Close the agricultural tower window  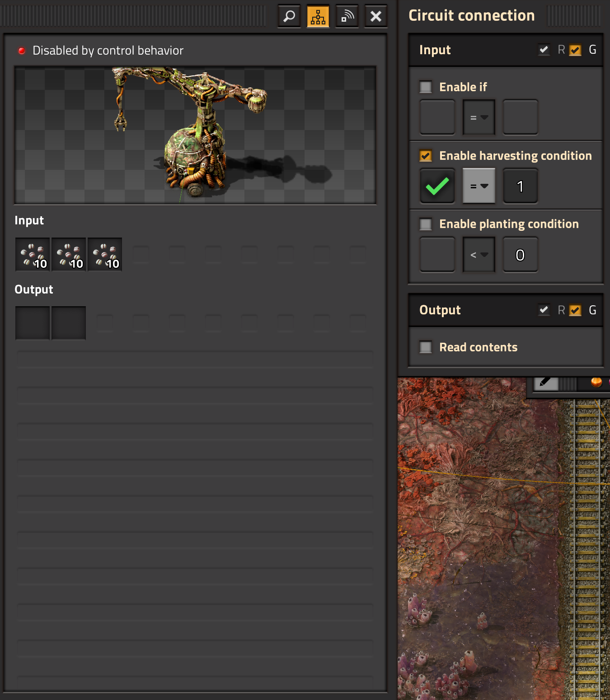pos(376,17)
